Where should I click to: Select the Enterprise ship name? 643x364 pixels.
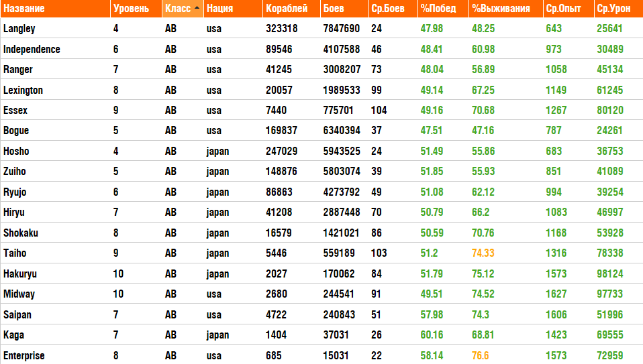[23, 355]
